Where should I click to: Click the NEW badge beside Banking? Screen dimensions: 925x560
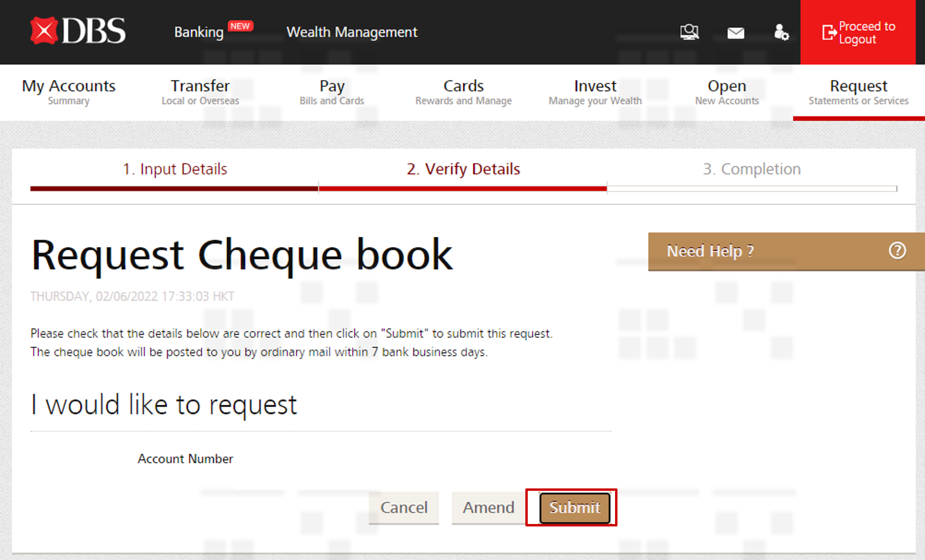(240, 26)
